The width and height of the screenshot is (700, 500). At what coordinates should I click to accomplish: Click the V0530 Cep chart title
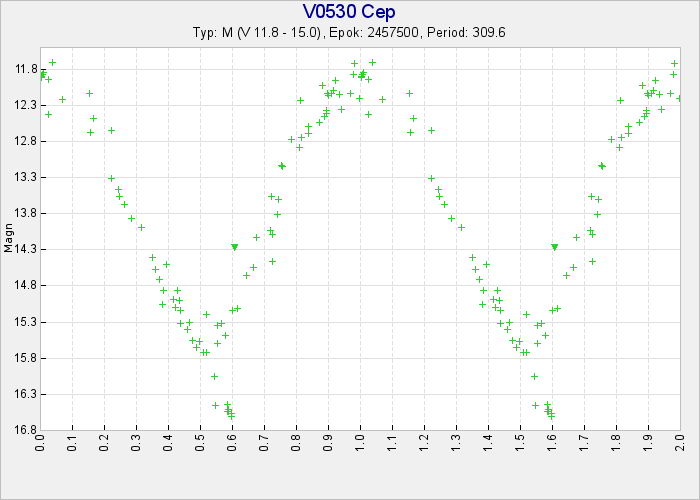[349, 12]
